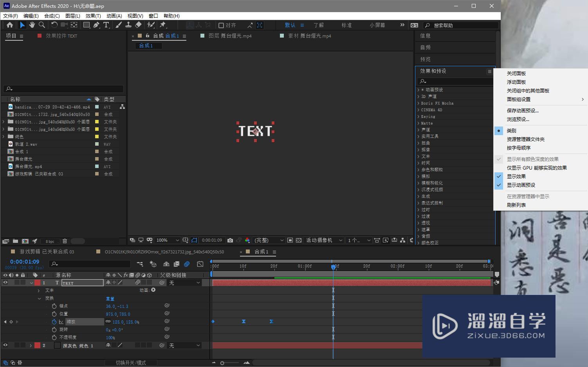Click the 重置 transform reset link
Image resolution: width=588 pixels, height=367 pixels.
(110, 298)
